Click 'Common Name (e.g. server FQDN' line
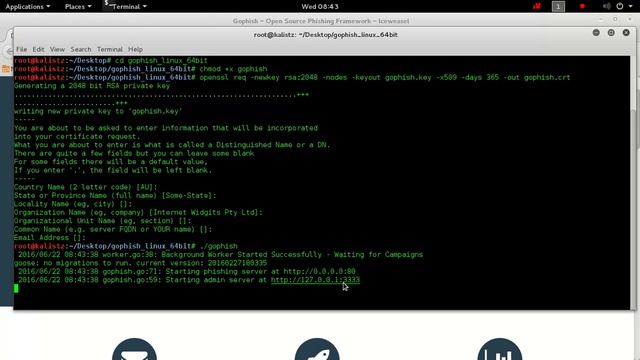 point(113,229)
